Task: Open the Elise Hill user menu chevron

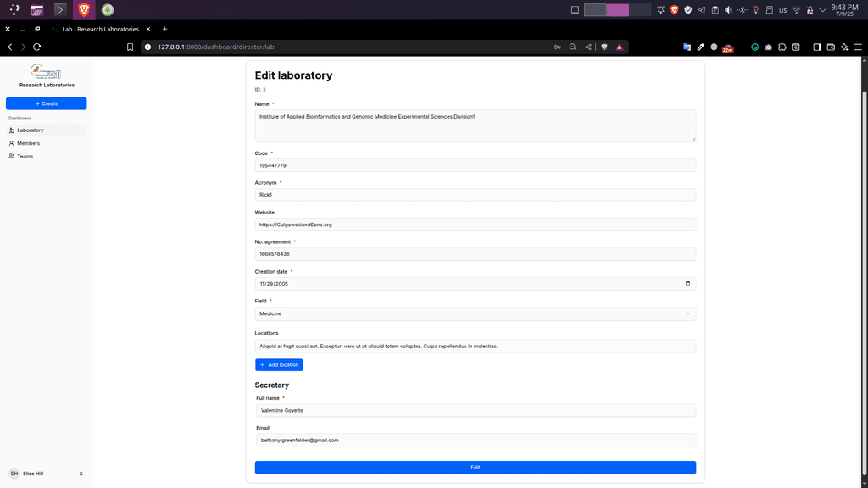Action: coord(81,474)
